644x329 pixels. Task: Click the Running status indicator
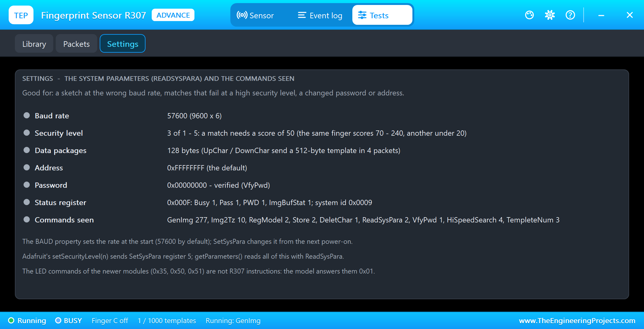pyautogui.click(x=27, y=321)
